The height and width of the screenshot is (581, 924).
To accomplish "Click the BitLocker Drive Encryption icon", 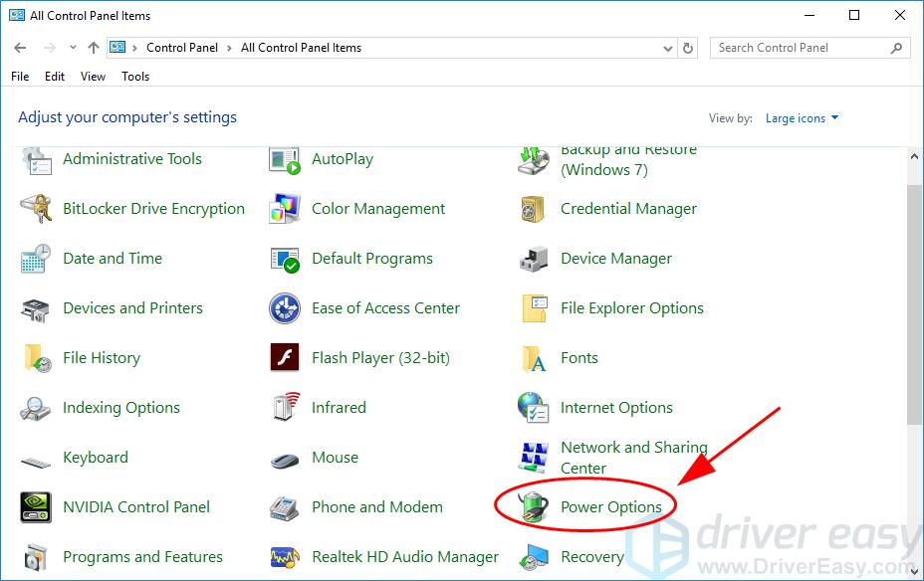I will (36, 208).
